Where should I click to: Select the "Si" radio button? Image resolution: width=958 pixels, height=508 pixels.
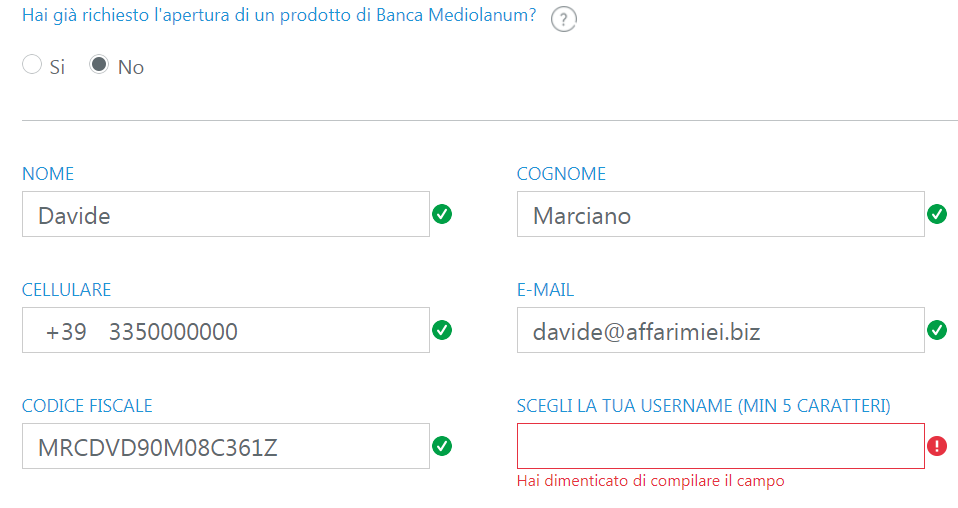pos(32,65)
